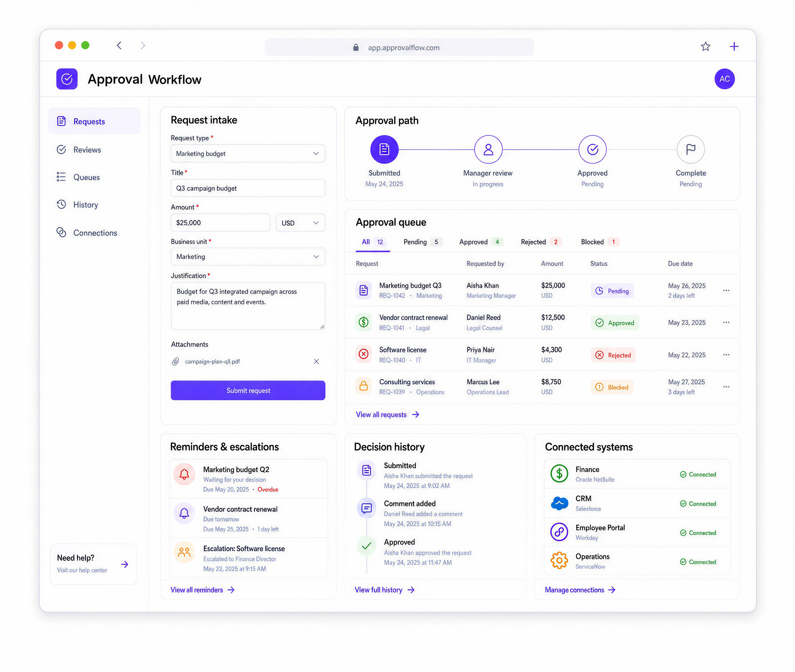Screen dimensions: 795x672
Task: Click the people icon for Escalation: Software license
Action: 184,552
